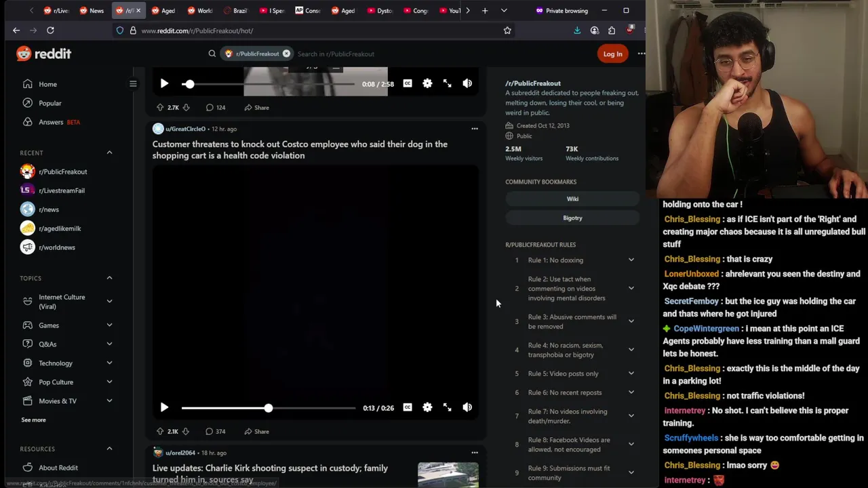Bookmark this page with the star icon
The height and width of the screenshot is (488, 868).
pyautogui.click(x=507, y=30)
